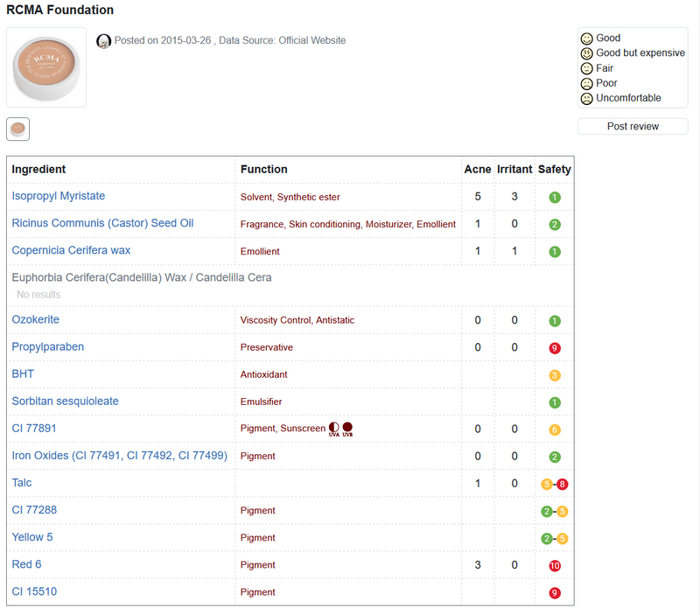Click the Good but expensive face icon
Screen dimensions: 700x615
[x=586, y=53]
